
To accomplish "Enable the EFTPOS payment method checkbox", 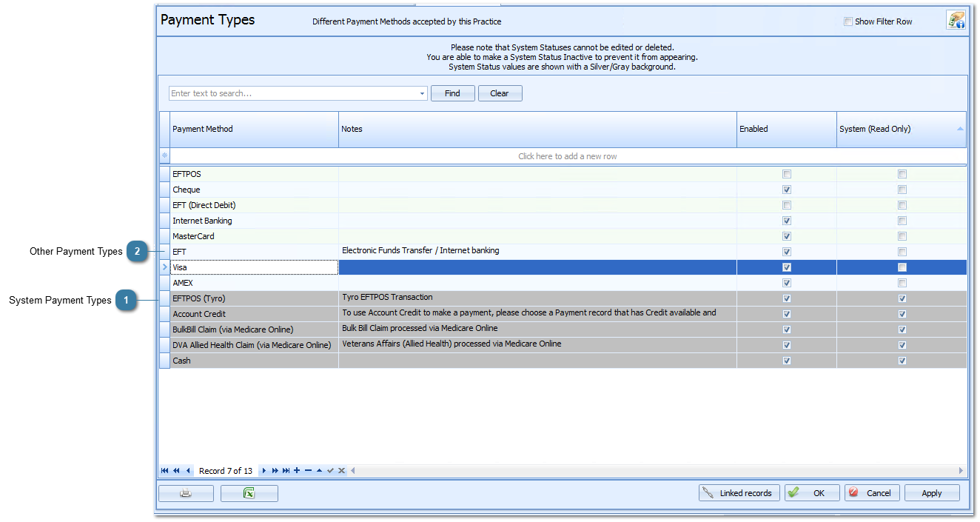I will [787, 174].
